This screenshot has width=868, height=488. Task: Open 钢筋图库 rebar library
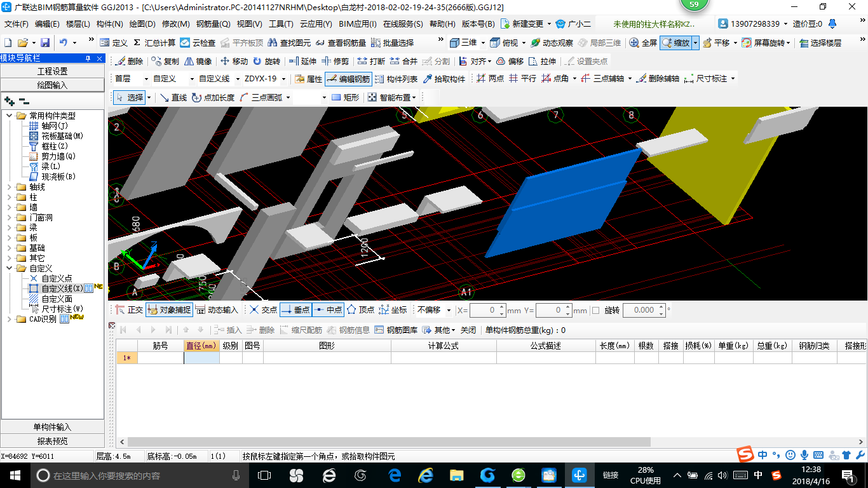(397, 330)
